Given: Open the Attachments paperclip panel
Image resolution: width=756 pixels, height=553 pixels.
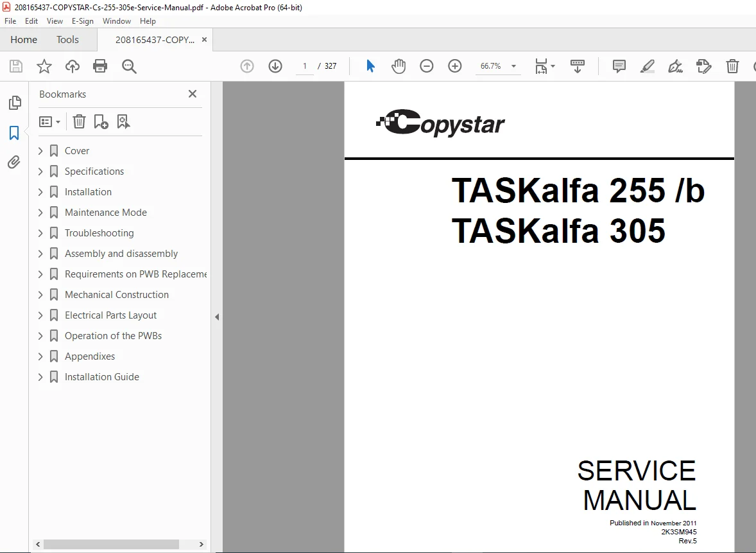Looking at the screenshot, I should click(14, 162).
